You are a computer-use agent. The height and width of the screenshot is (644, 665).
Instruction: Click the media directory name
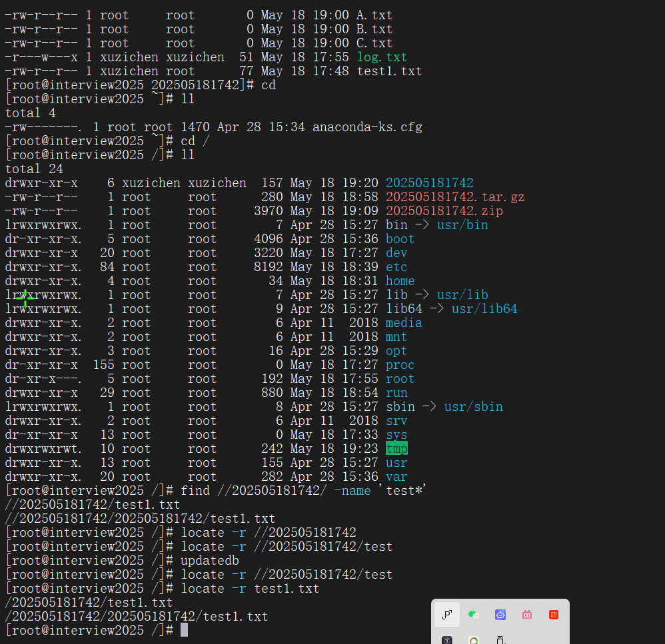point(404,323)
